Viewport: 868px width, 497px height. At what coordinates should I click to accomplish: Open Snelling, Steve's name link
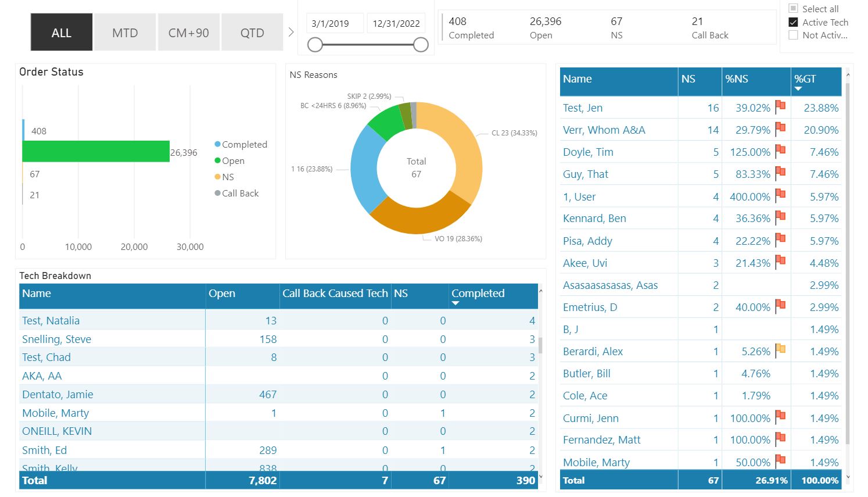point(56,339)
